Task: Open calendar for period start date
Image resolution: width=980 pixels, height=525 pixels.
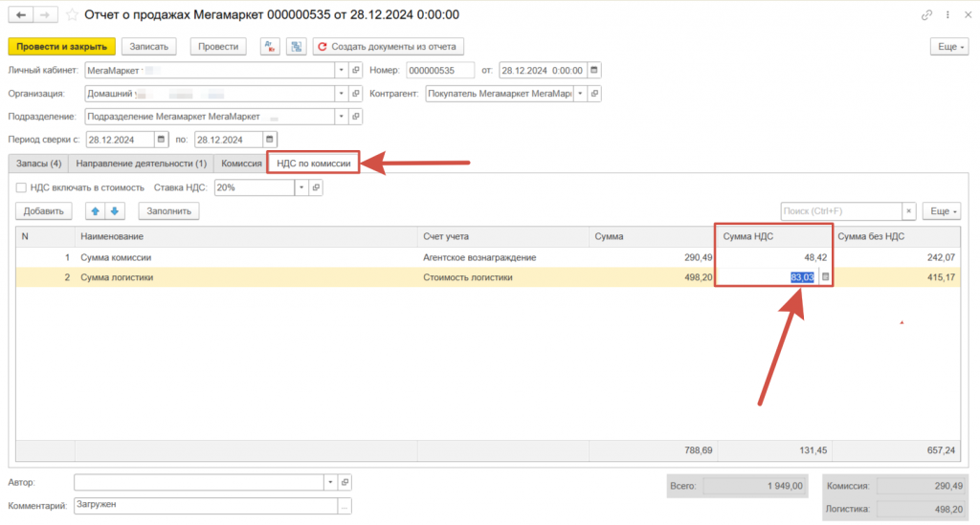Action: click(160, 140)
